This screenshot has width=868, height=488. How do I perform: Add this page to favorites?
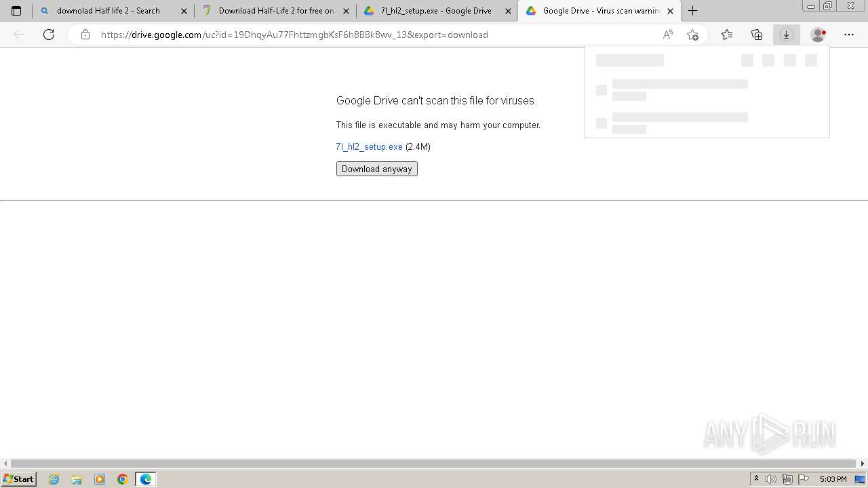pos(692,35)
